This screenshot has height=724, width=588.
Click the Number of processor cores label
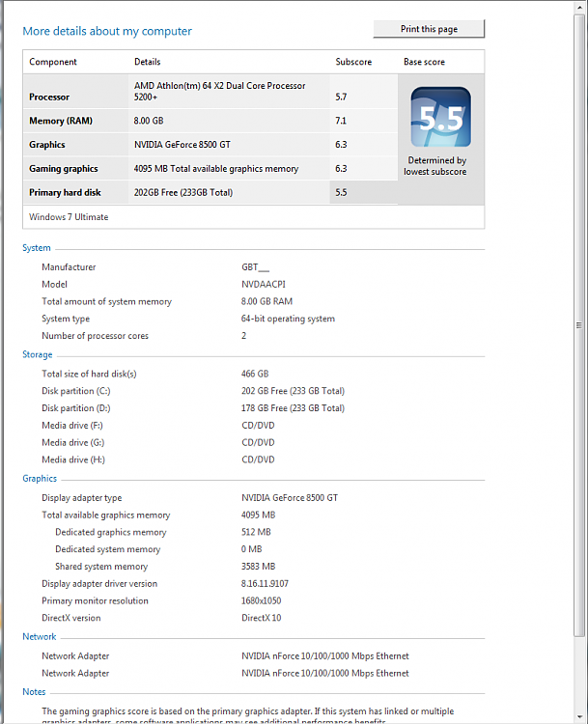pos(96,336)
